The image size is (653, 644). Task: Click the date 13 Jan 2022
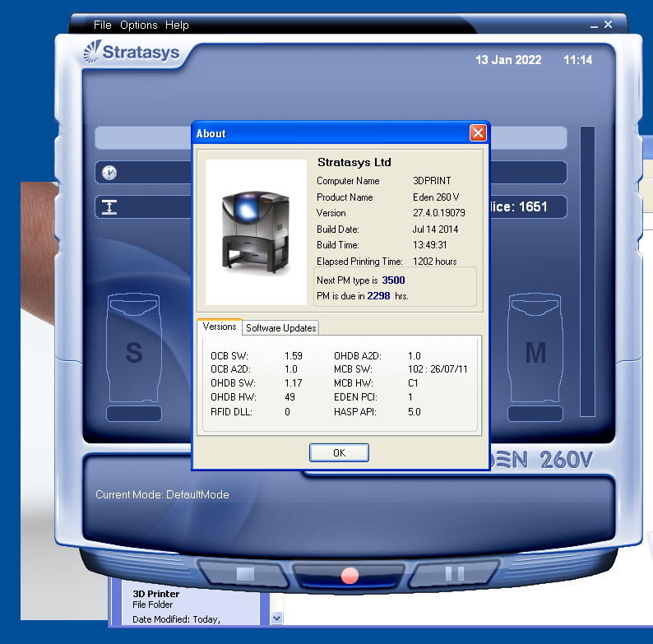click(x=508, y=60)
